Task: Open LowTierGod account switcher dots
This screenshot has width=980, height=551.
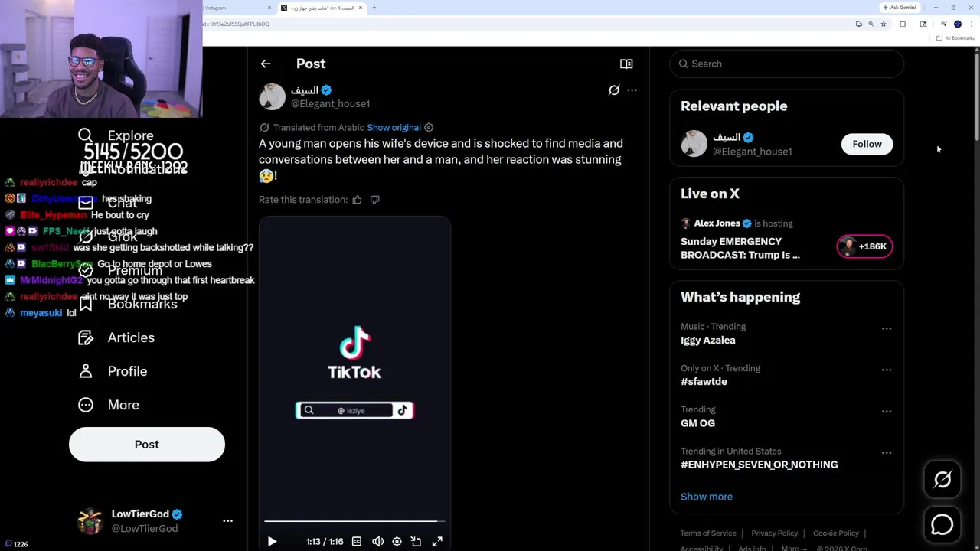Action: pyautogui.click(x=227, y=520)
